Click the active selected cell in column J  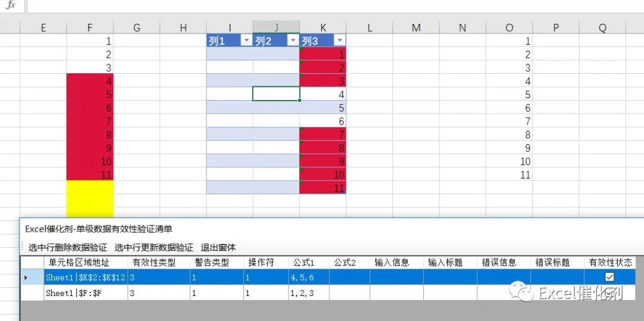277,94
